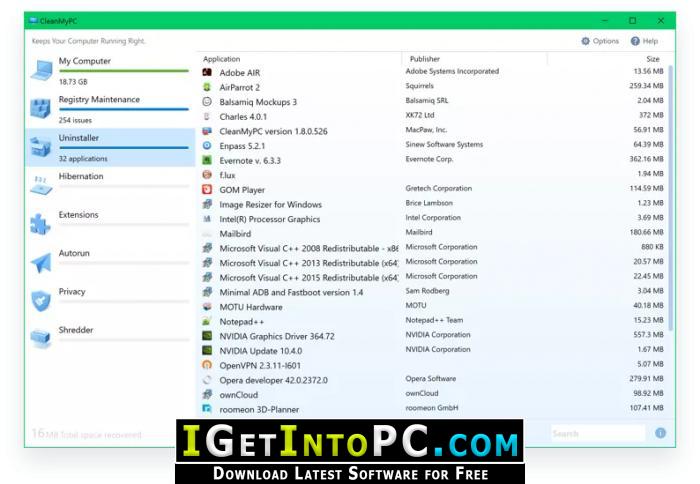
Task: Click the 557.3 MB size value
Action: tap(648, 334)
